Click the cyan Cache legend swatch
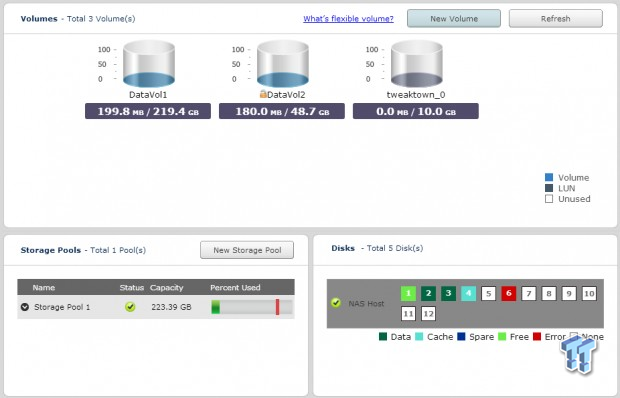620x398 pixels. tap(419, 336)
